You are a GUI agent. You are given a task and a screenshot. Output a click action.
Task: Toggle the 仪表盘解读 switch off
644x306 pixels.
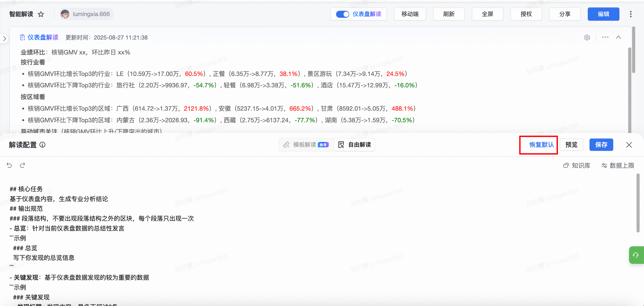(342, 14)
